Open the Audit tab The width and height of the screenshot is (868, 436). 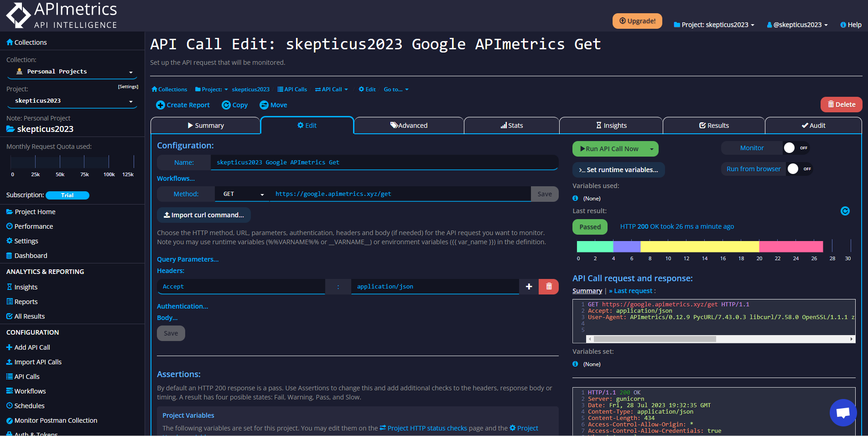coord(813,126)
